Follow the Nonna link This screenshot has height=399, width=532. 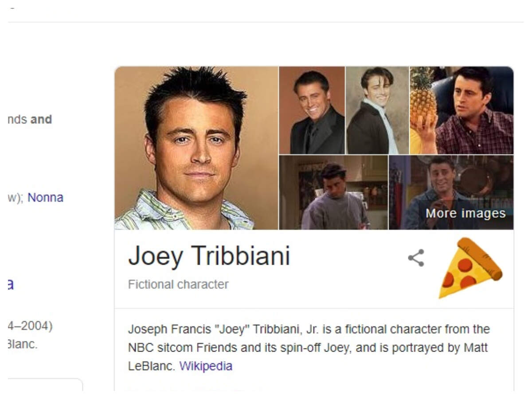tap(46, 197)
